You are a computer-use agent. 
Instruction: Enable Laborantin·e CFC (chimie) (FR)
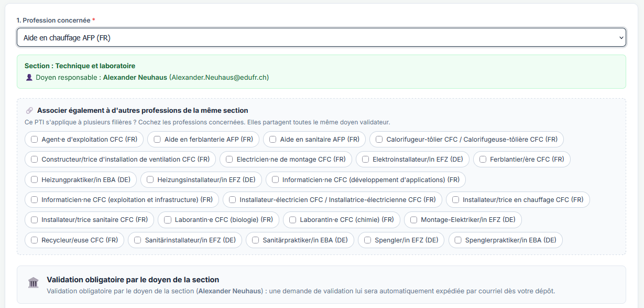(x=293, y=220)
